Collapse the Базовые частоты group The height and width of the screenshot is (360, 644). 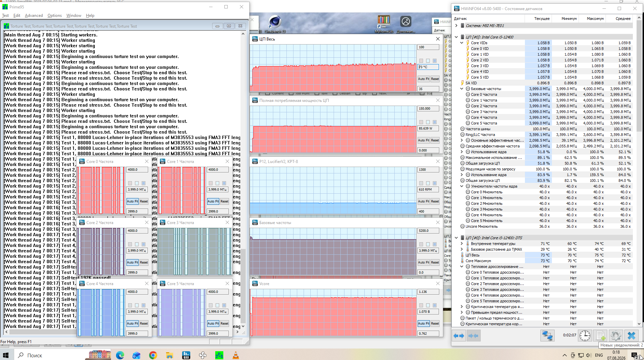click(x=462, y=89)
